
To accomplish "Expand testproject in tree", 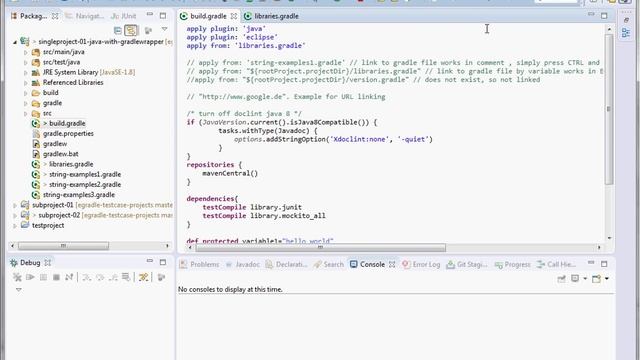I will [15, 226].
